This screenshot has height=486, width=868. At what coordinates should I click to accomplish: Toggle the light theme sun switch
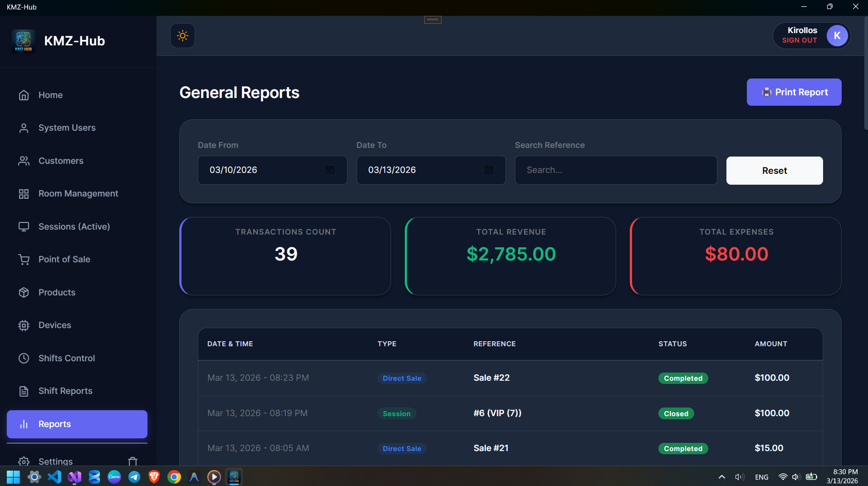pyautogui.click(x=182, y=35)
